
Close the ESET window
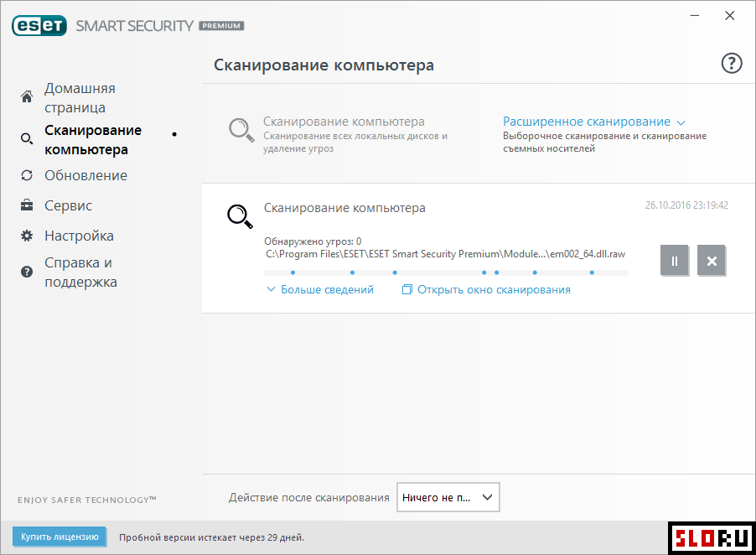click(x=729, y=16)
